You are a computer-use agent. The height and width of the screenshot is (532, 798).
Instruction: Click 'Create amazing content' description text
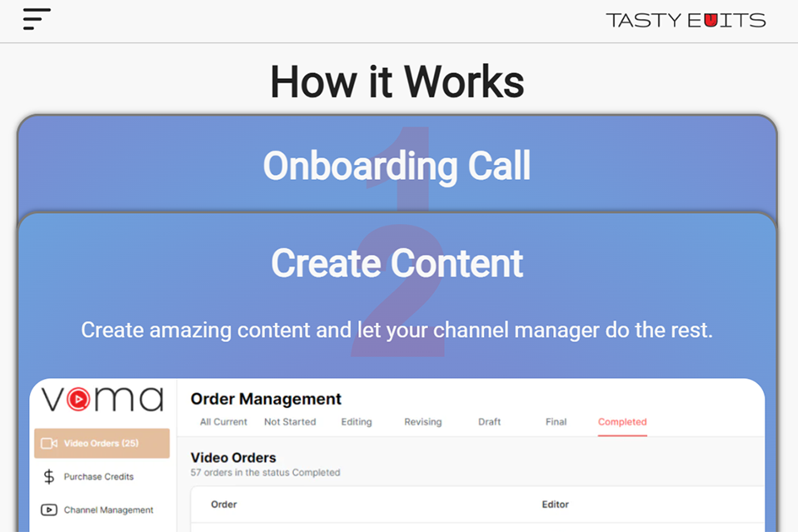(397, 330)
